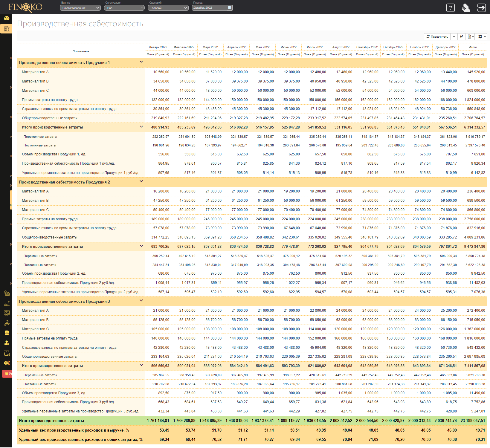Collapse Итого производственные затраты under Продукция 2
Image resolution: width=490 pixels, height=448 pixels.
[x=141, y=246]
